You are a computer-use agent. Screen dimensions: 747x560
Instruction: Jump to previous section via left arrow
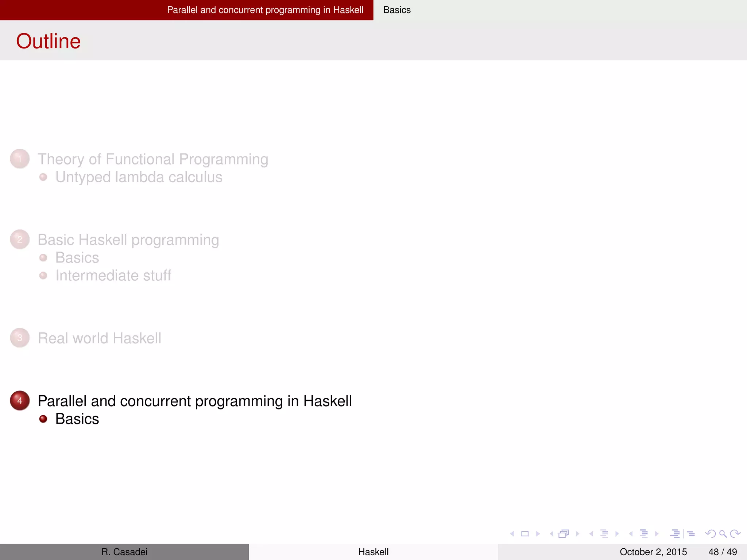click(631, 534)
